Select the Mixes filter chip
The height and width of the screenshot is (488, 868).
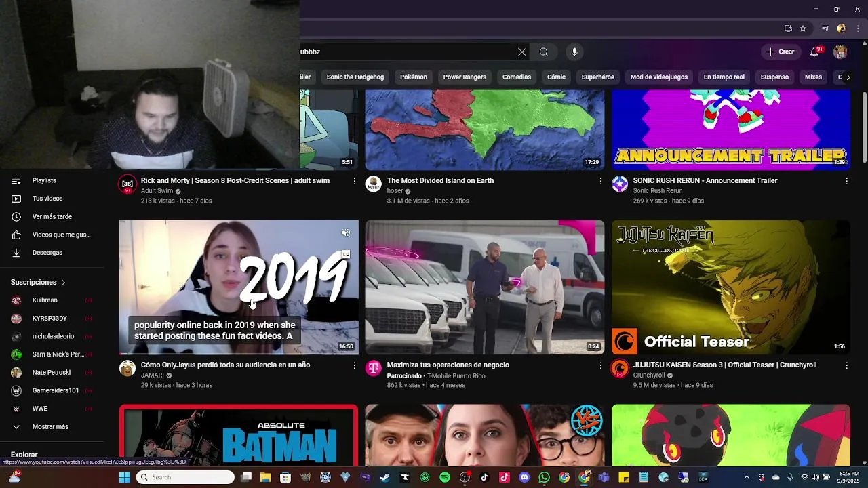(x=813, y=77)
